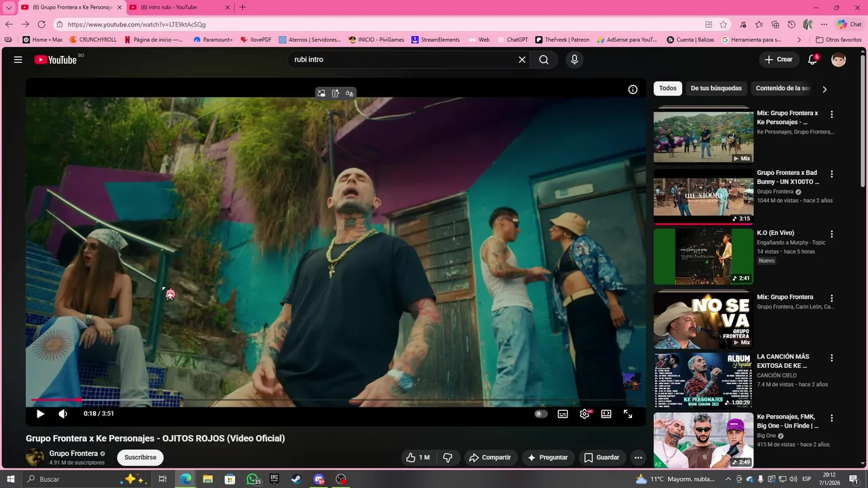Viewport: 868px width, 488px height.
Task: Select Contenido de la serie chip
Action: tap(782, 88)
